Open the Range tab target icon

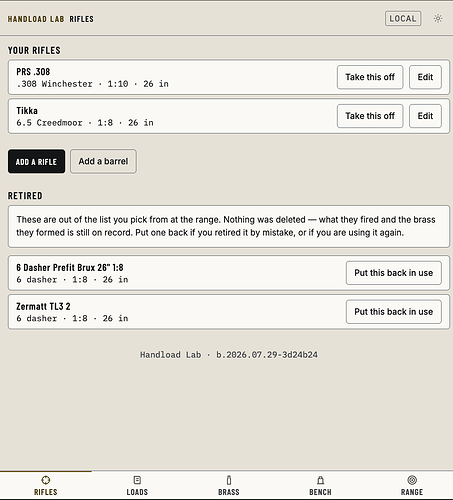pyautogui.click(x=412, y=480)
